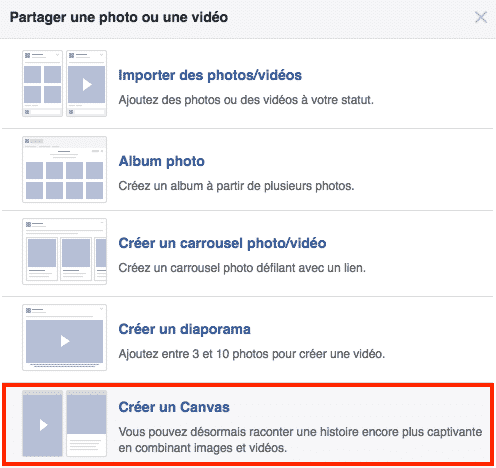Click text 'Créez un album à partir de plusieurs photos.'

point(236,186)
